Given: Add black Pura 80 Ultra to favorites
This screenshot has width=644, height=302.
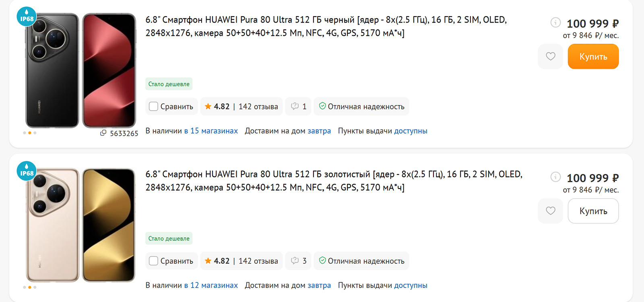Looking at the screenshot, I should coord(550,57).
